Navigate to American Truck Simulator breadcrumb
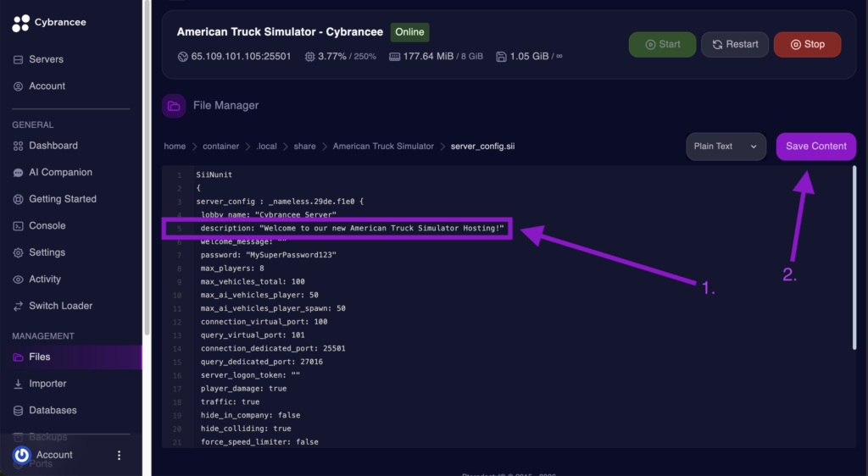 pos(383,147)
